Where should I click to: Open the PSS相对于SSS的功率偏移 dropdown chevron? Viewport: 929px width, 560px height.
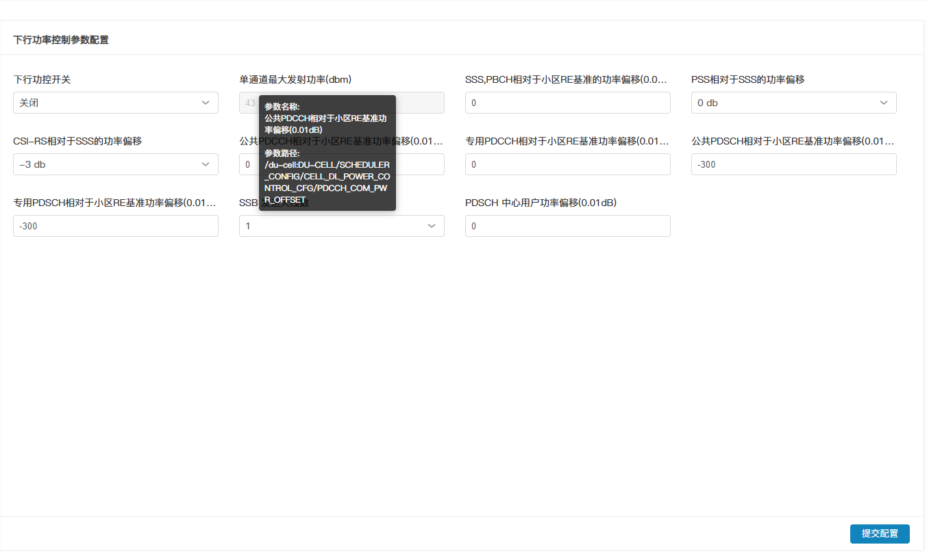click(884, 103)
